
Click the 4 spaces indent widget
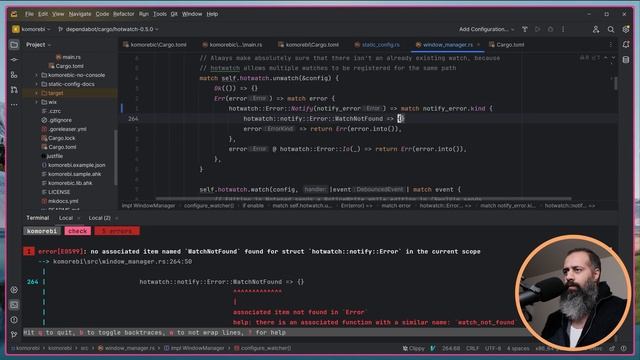click(x=518, y=348)
